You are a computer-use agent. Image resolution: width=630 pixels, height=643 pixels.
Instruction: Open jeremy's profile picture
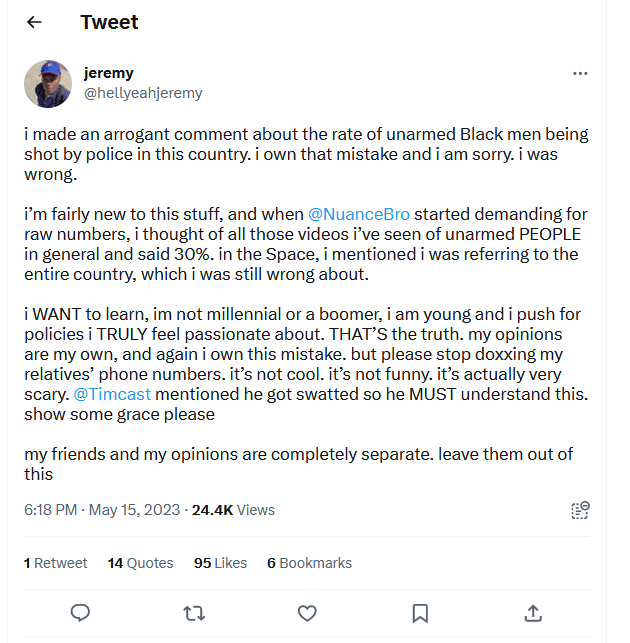pyautogui.click(x=48, y=83)
